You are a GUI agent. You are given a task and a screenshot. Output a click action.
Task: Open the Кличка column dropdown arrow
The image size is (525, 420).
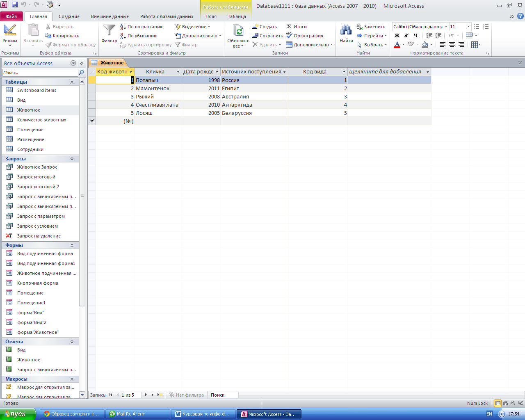178,72
